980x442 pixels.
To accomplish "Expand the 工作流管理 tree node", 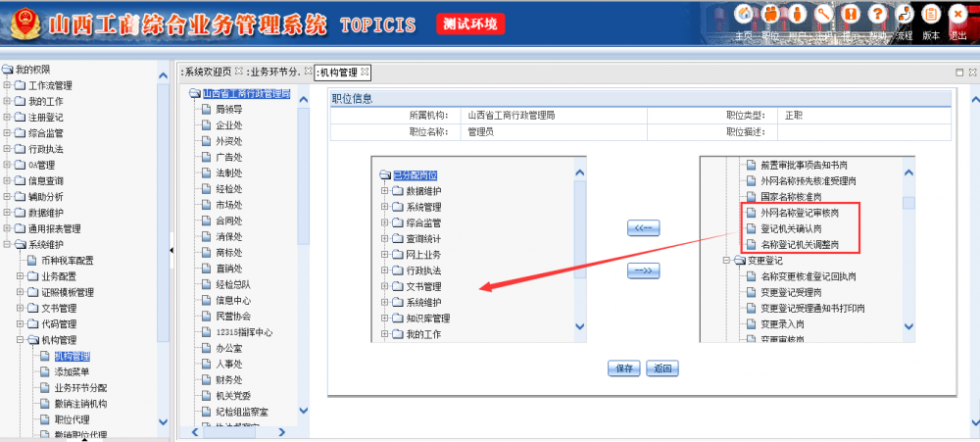I will pyautogui.click(x=7, y=85).
